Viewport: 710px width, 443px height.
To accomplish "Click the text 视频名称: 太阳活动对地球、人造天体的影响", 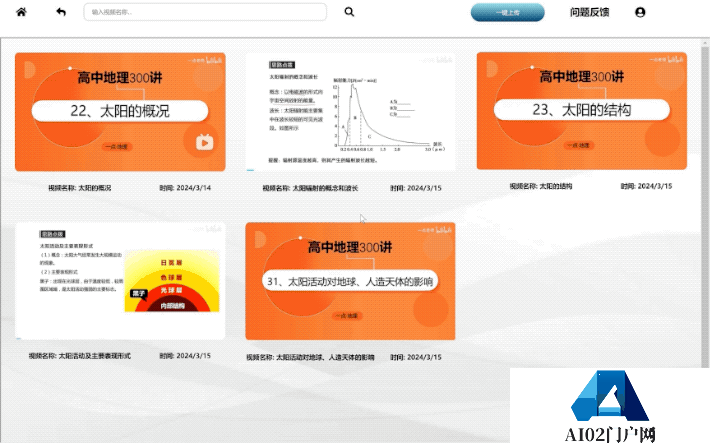I will tap(311, 357).
